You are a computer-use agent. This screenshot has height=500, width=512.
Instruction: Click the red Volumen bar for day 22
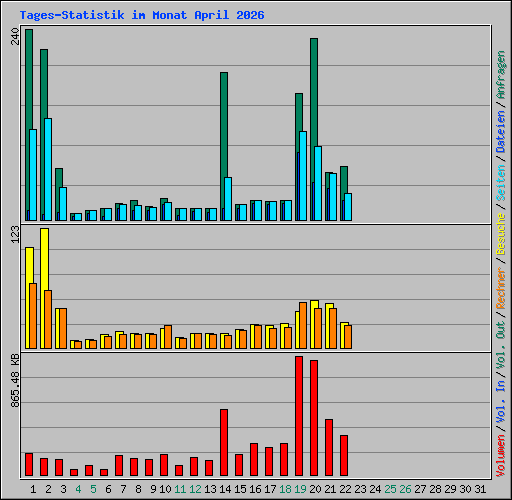click(x=344, y=455)
